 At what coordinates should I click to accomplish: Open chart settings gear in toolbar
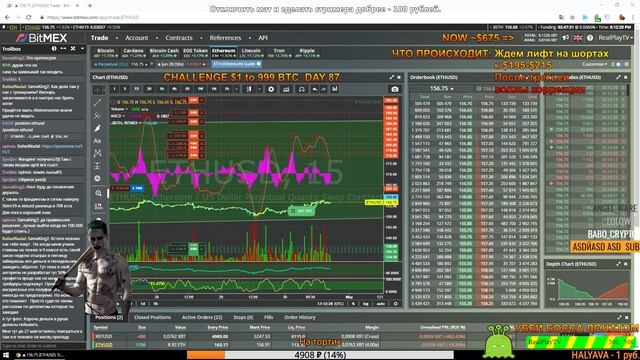tap(271, 89)
